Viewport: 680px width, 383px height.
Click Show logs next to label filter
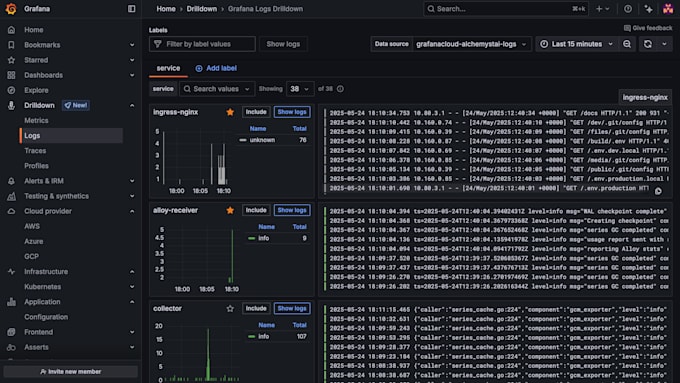point(283,44)
